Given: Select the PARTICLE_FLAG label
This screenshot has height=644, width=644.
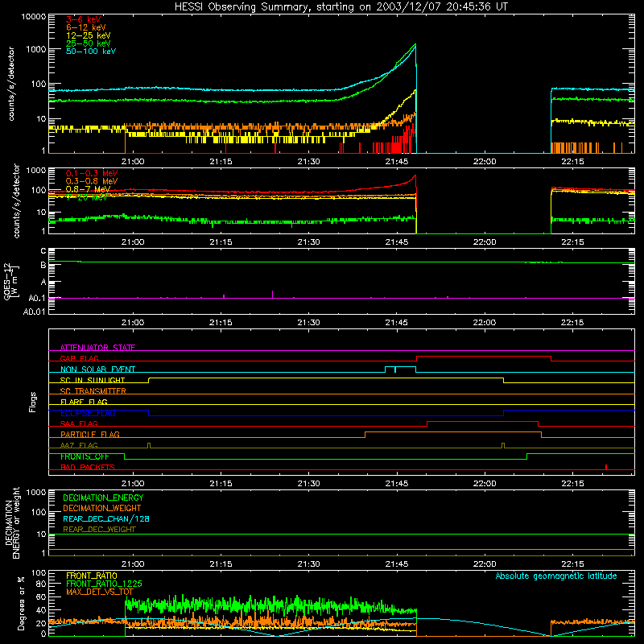Looking at the screenshot, I should click(x=90, y=434).
